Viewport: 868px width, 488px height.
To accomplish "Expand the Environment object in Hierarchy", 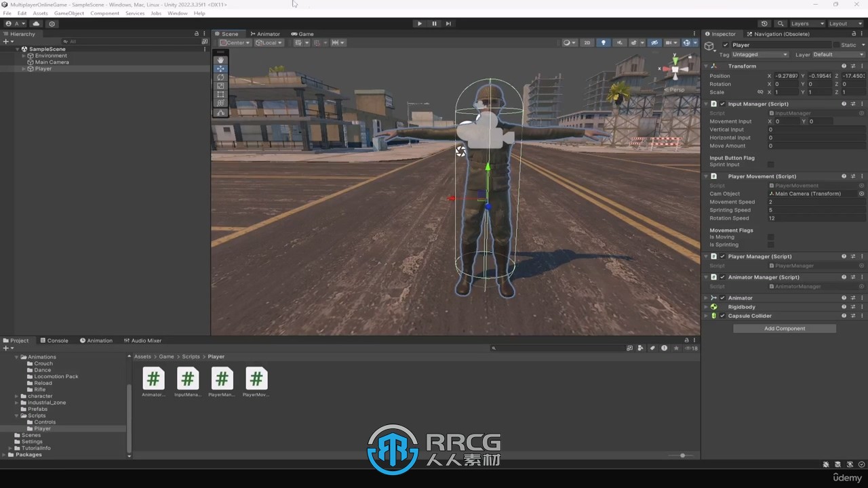I will pyautogui.click(x=24, y=56).
